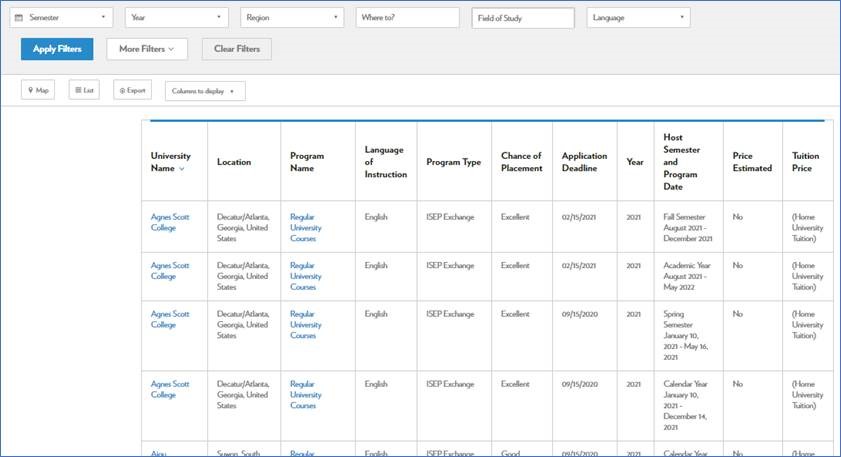841x457 pixels.
Task: Click the Program Name column header
Action: pyautogui.click(x=307, y=162)
